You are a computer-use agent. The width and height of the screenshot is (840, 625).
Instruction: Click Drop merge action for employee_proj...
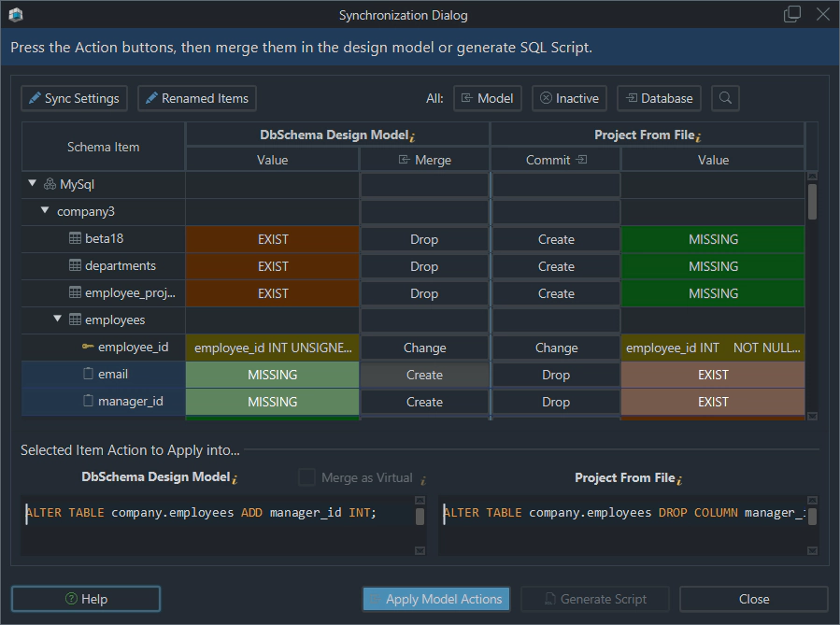[x=424, y=293]
